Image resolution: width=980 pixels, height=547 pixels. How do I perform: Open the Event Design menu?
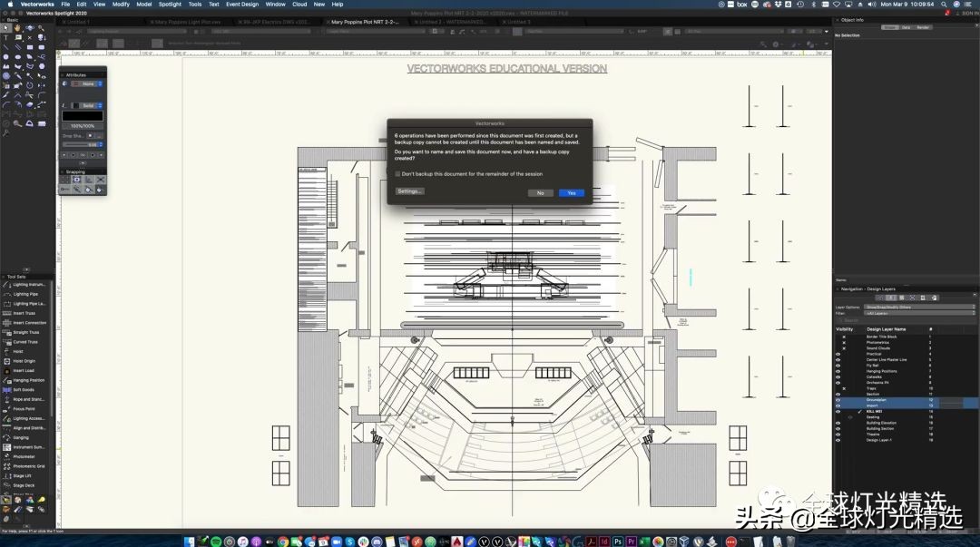242,5
